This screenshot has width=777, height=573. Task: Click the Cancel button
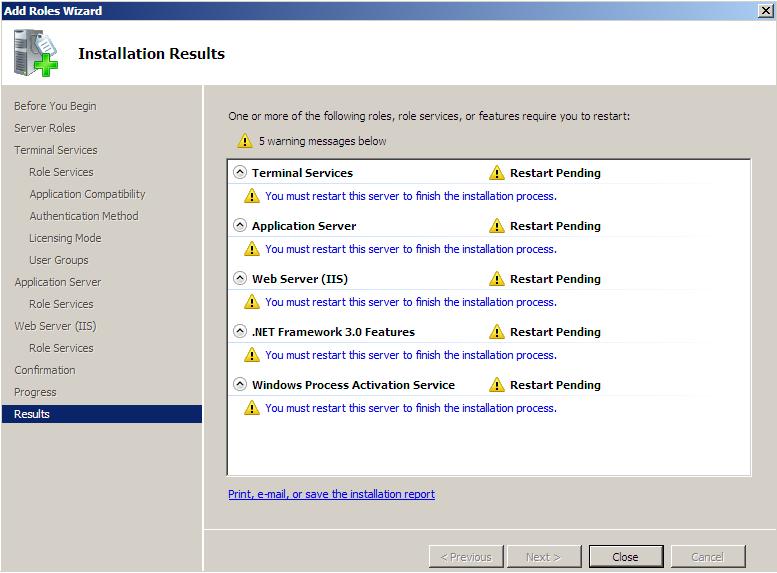pyautogui.click(x=708, y=557)
